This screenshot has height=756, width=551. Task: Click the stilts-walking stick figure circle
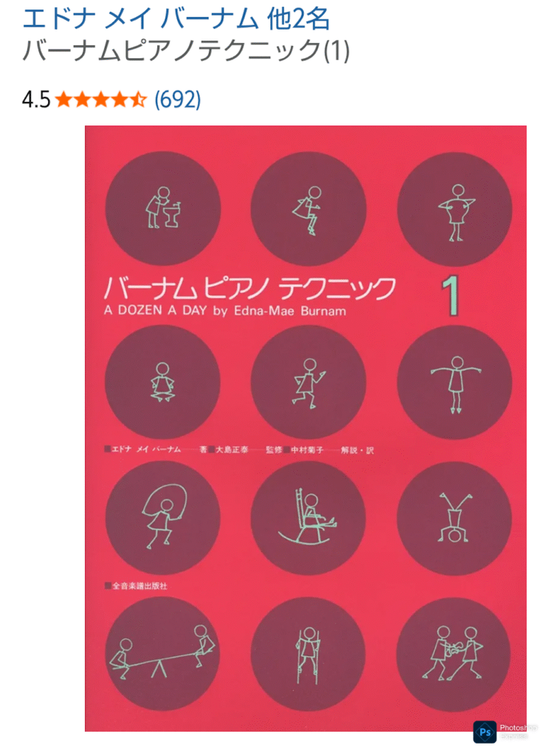tap(309, 655)
